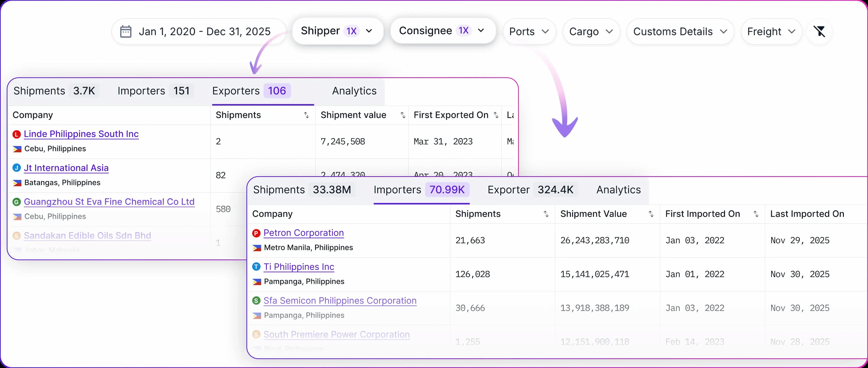This screenshot has width=868, height=368.
Task: Open Ti Philippines Inc company link
Action: click(x=299, y=267)
